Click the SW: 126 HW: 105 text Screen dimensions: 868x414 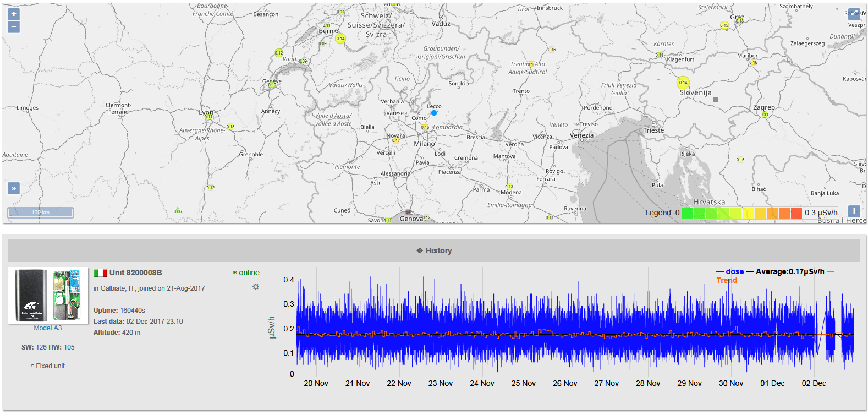48,347
